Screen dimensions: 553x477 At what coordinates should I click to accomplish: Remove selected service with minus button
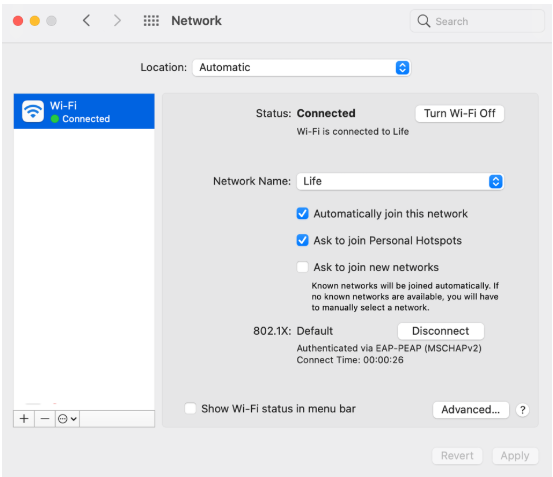coord(45,419)
